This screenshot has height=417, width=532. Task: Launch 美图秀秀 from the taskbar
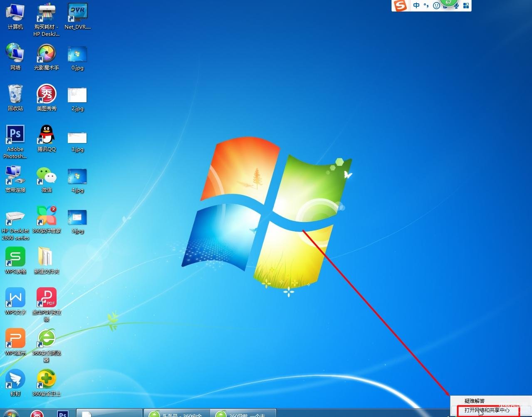[37, 413]
